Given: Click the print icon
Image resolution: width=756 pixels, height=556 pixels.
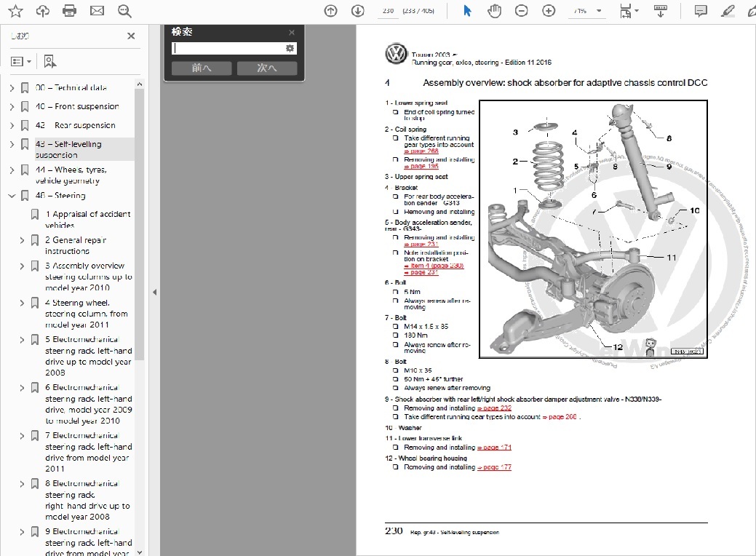Looking at the screenshot, I should [x=70, y=11].
